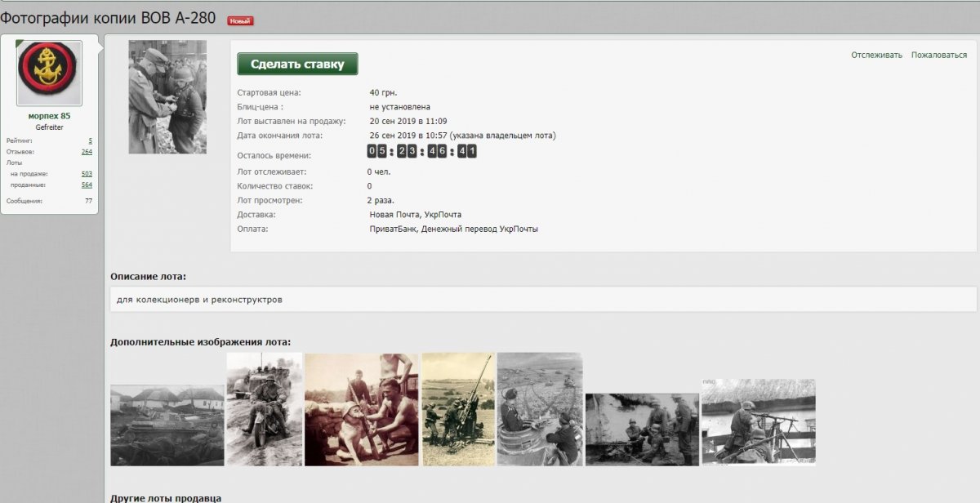Open thumbnail of machine gun on tripod
The height and width of the screenshot is (503, 980).
click(x=758, y=421)
